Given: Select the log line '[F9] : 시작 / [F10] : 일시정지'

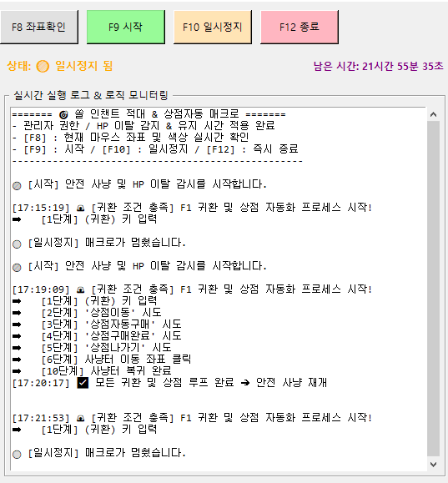Looking at the screenshot, I should (x=155, y=149).
